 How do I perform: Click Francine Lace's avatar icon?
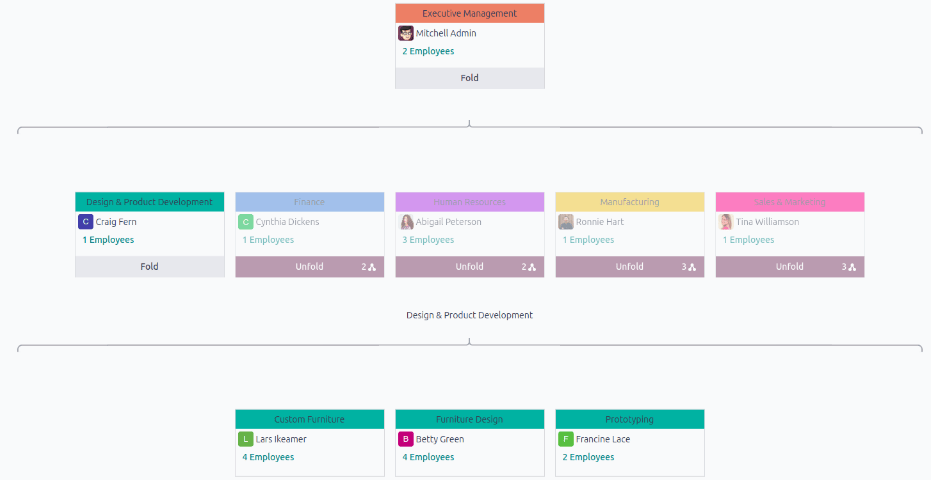click(566, 439)
